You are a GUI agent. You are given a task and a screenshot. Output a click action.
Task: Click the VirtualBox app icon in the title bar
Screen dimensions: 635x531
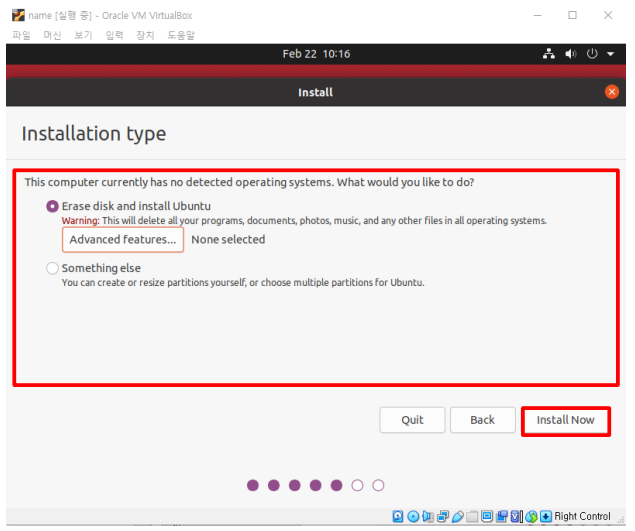coord(18,15)
